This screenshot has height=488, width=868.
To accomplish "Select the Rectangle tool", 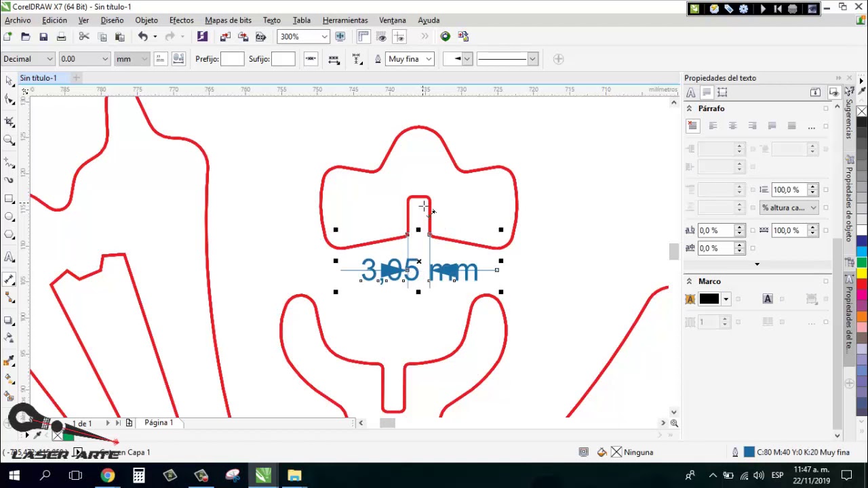I will [9, 199].
